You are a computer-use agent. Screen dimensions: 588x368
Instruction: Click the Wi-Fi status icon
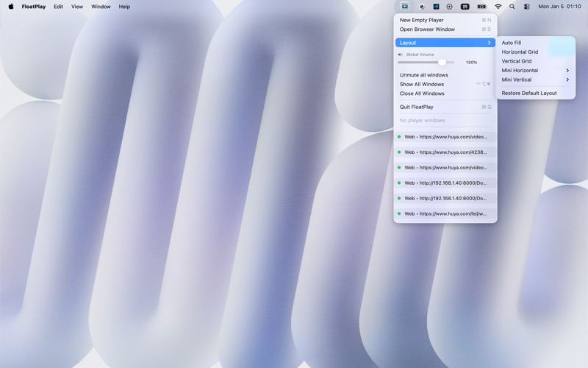click(498, 7)
